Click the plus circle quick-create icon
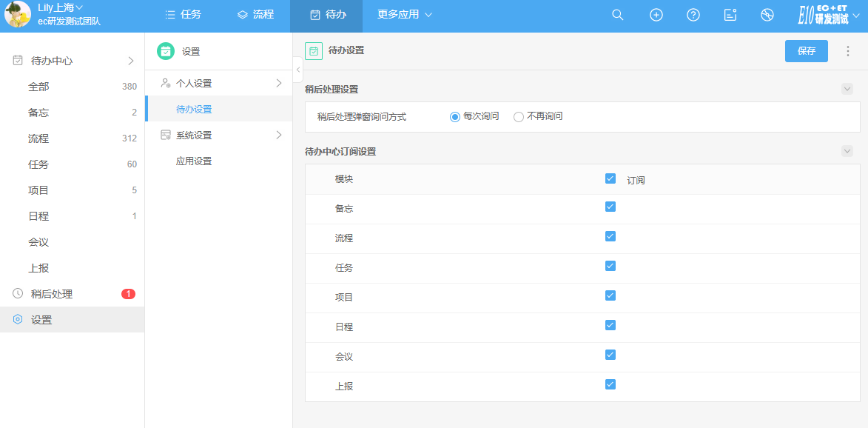This screenshot has width=868, height=428. pos(656,15)
